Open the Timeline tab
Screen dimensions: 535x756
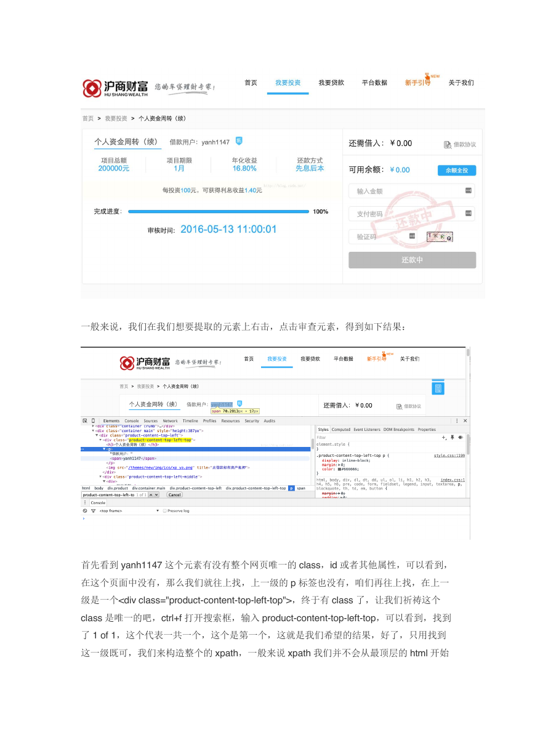(x=190, y=420)
